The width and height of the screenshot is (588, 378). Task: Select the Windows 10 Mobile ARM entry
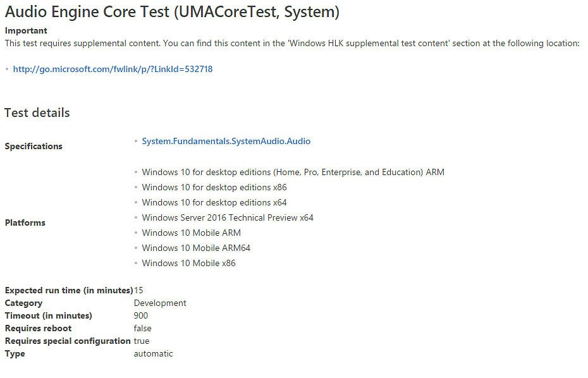pos(191,233)
